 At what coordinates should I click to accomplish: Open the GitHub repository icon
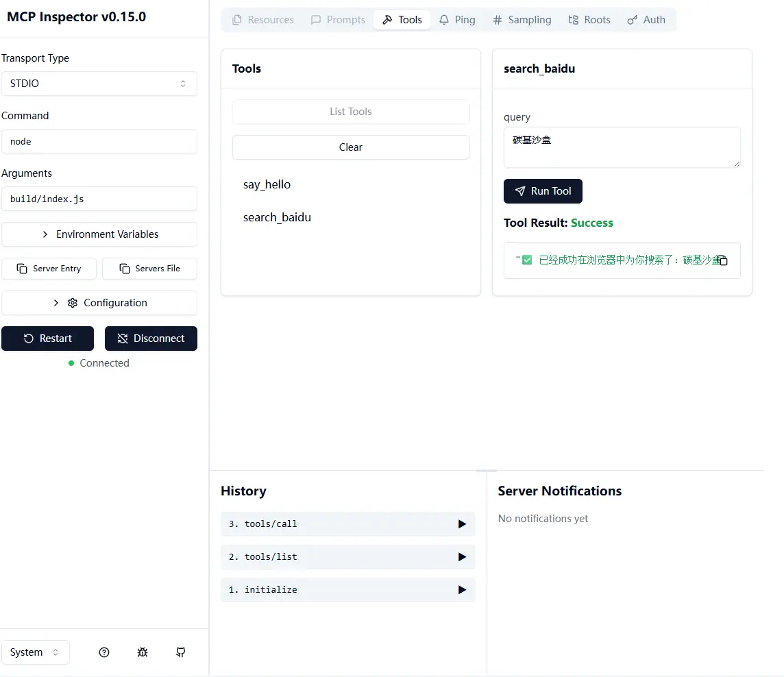point(181,652)
